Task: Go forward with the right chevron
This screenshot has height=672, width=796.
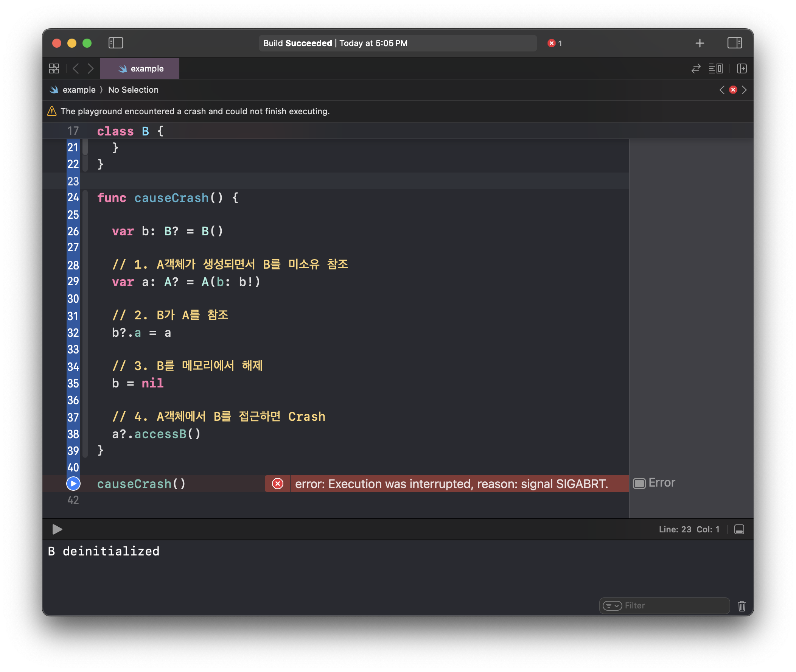Action: [x=90, y=68]
